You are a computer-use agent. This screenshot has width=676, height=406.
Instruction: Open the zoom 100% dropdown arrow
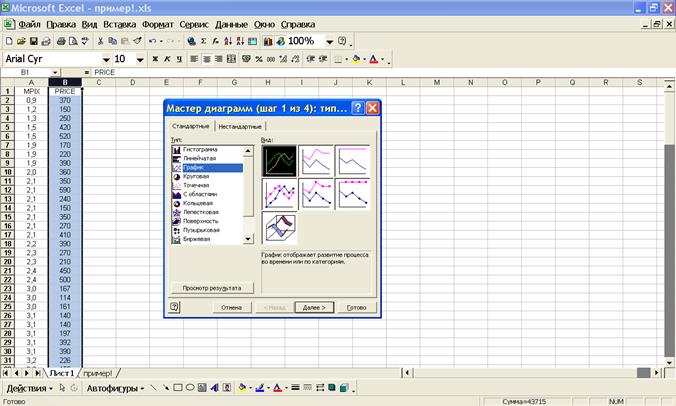pyautogui.click(x=330, y=41)
